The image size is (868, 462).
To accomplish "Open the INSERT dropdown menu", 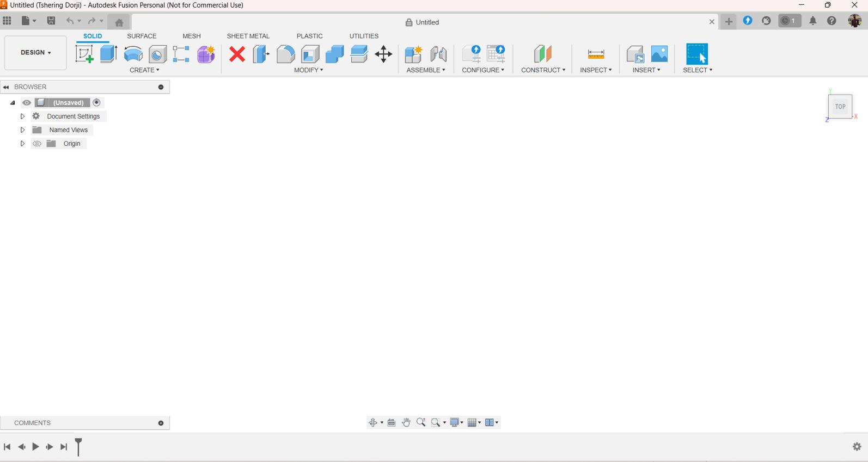I will pyautogui.click(x=646, y=70).
